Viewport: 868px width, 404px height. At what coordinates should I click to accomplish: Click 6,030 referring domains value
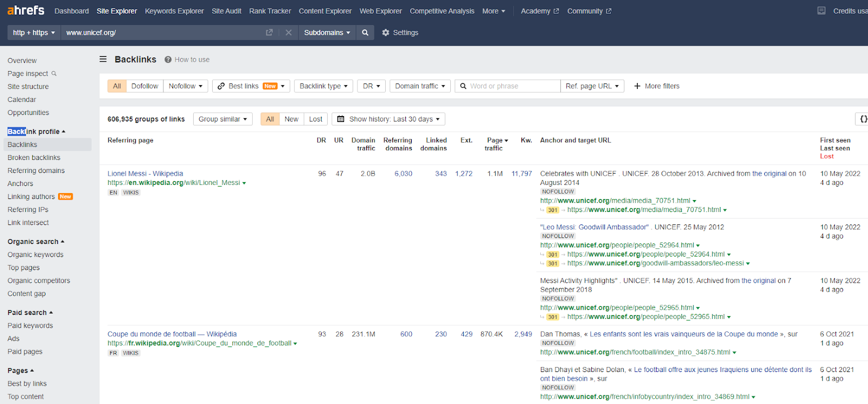403,174
